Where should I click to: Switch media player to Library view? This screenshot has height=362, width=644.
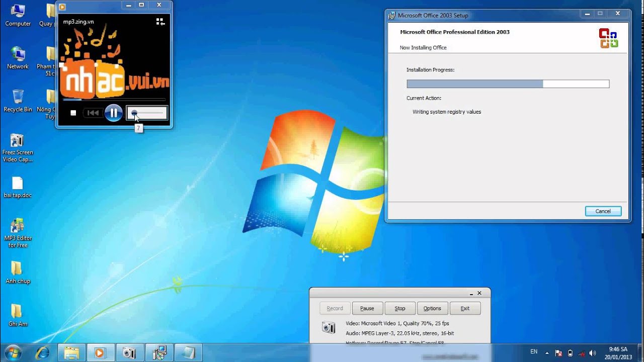[160, 22]
